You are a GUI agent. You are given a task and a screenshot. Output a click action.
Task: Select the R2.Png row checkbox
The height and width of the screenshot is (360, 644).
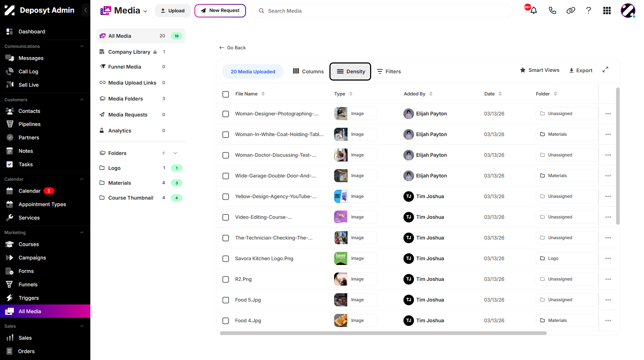226,279
